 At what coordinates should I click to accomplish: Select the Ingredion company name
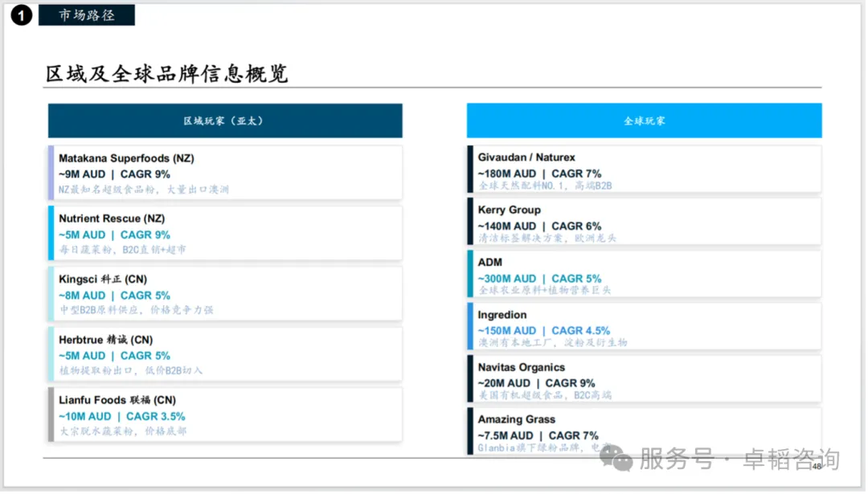502,315
